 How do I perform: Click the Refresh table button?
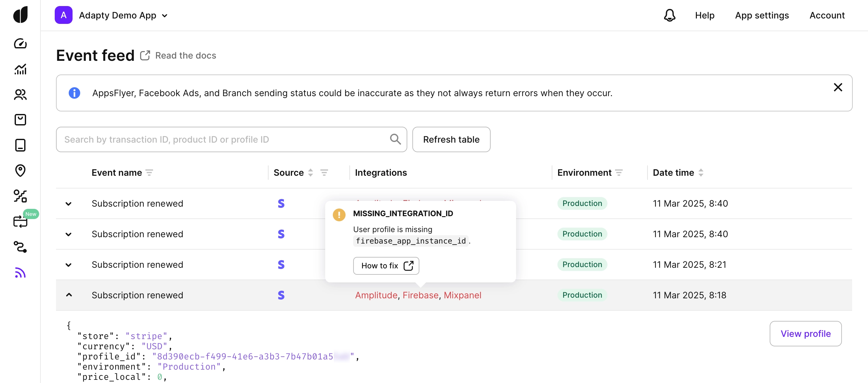click(451, 139)
